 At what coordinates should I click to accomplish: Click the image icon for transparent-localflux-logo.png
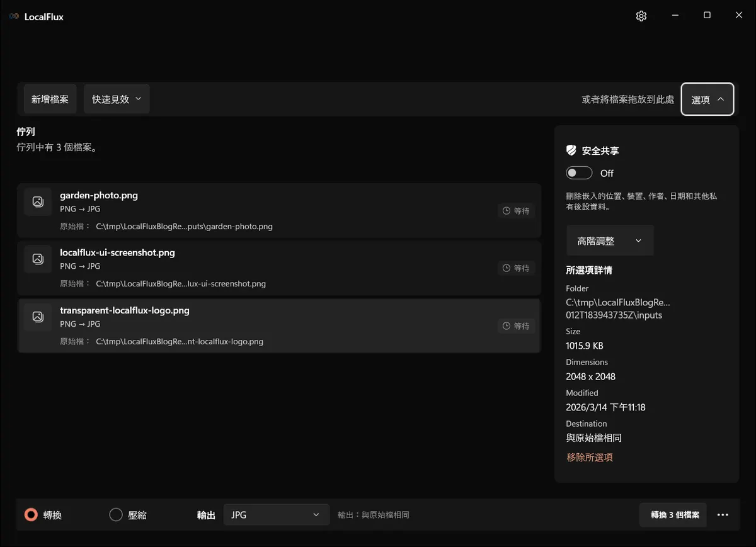[x=38, y=317]
